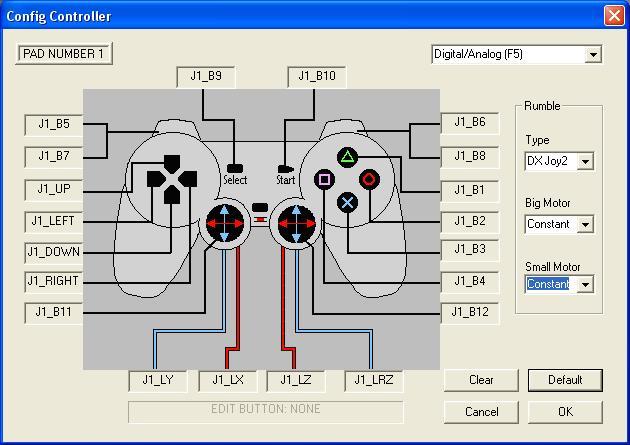Edit the J1_LX axis mapping
This screenshot has height=445, width=630.
coord(228,380)
